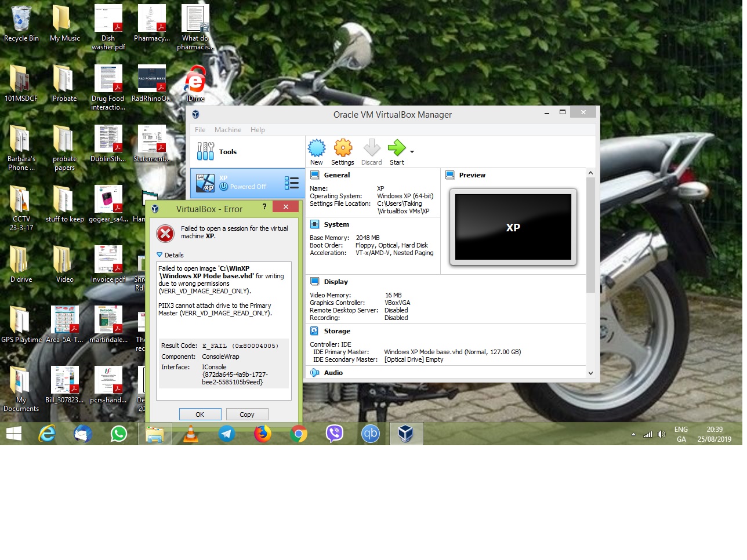The width and height of the screenshot is (747, 560).
Task: Click the details pane vertical scrollbar thumb
Action: click(590, 235)
